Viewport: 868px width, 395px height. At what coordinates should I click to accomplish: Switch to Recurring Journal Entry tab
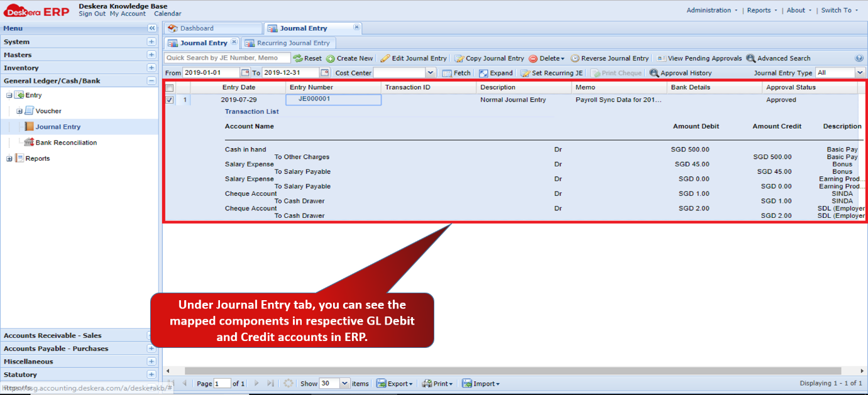(x=288, y=43)
